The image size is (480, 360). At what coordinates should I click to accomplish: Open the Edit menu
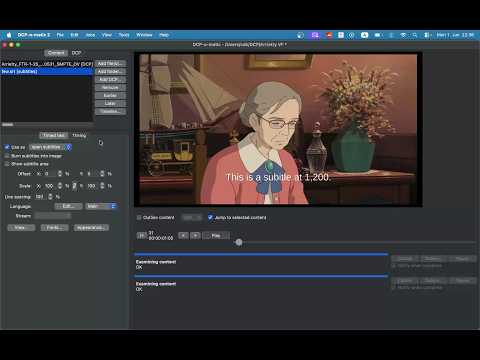[x=74, y=35]
